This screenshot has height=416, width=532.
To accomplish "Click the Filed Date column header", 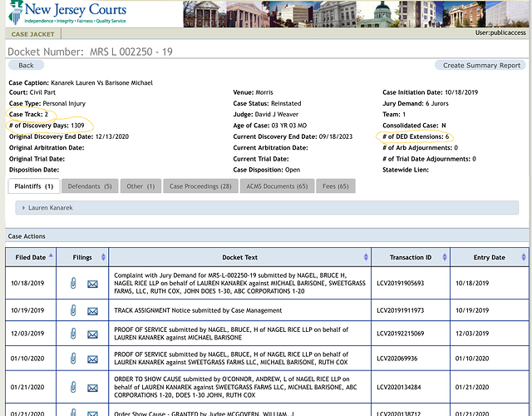I will coord(31,257).
